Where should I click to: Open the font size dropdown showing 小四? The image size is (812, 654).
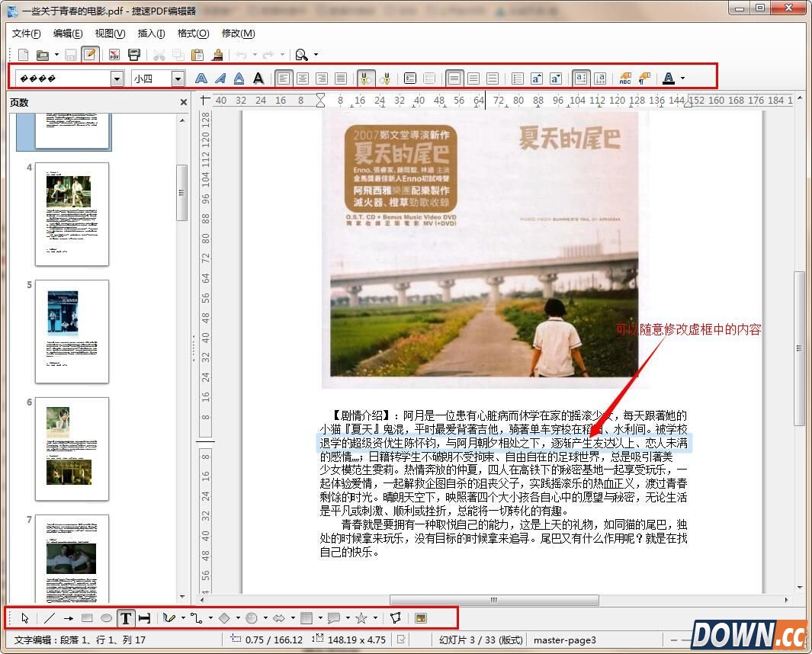[x=178, y=79]
